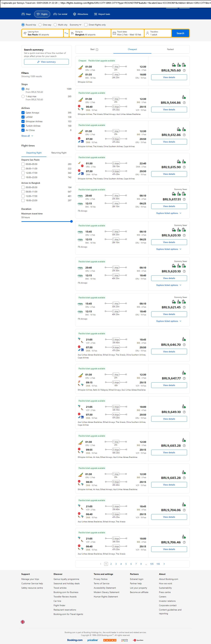Click the price info icon next to BRL9,706.46
Viewport: 211px width, 644px height.
[184, 542]
